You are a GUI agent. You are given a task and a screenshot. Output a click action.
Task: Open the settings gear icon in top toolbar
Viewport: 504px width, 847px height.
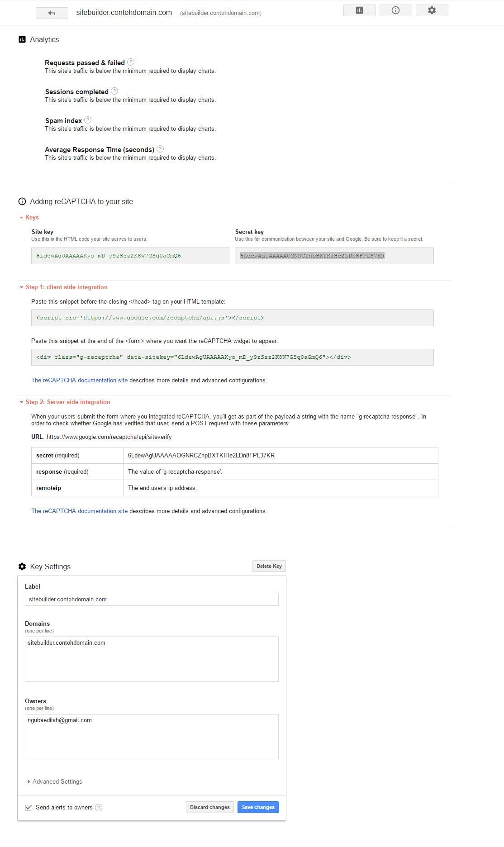tap(432, 10)
